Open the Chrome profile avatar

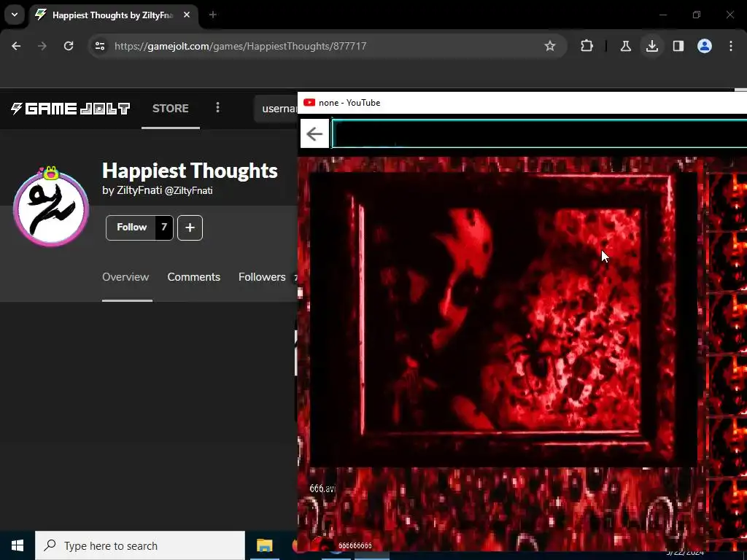point(705,46)
